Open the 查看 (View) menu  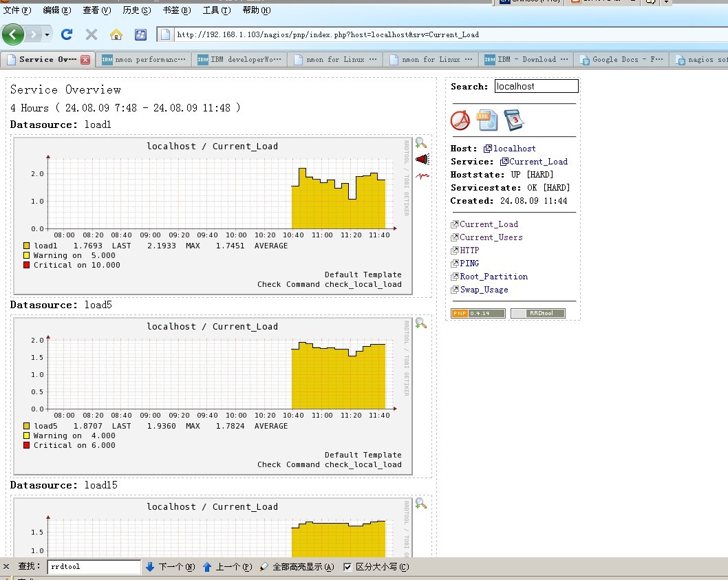pos(96,10)
